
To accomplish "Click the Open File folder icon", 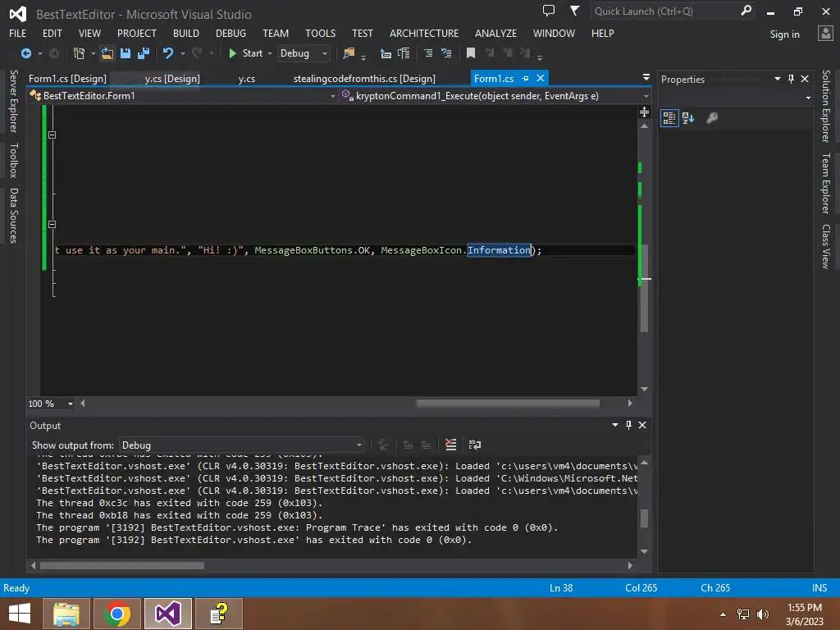I will click(x=107, y=53).
